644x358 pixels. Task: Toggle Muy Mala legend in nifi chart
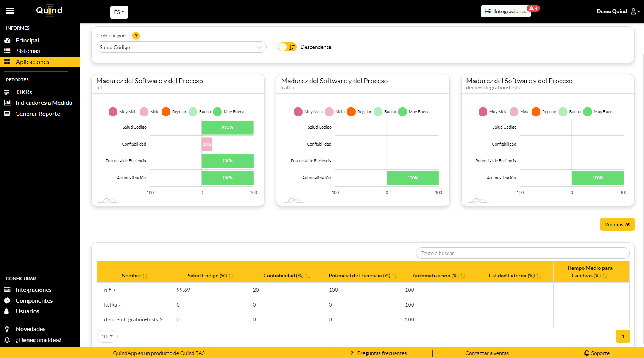[113, 112]
